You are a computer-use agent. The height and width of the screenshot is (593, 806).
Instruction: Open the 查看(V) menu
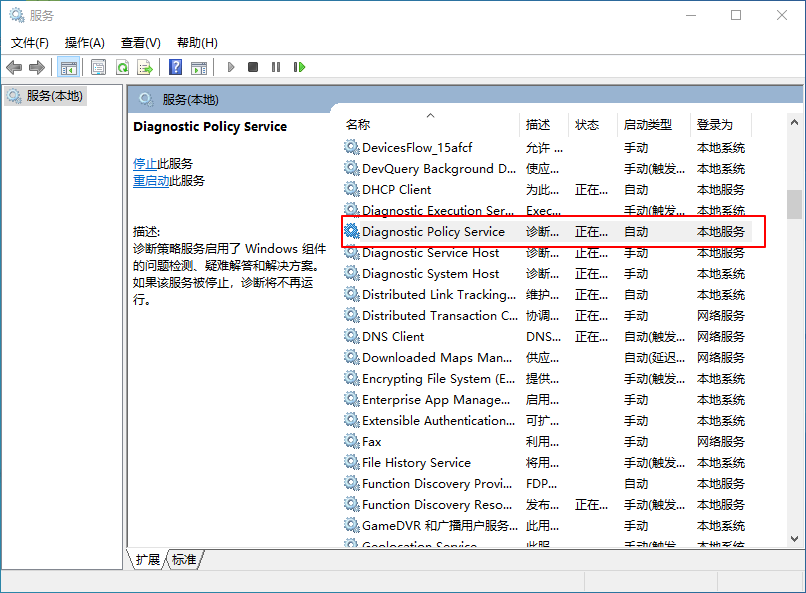click(141, 42)
